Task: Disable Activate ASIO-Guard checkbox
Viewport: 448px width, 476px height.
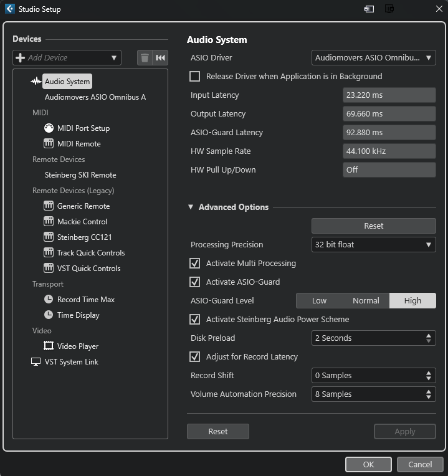Action: click(195, 282)
